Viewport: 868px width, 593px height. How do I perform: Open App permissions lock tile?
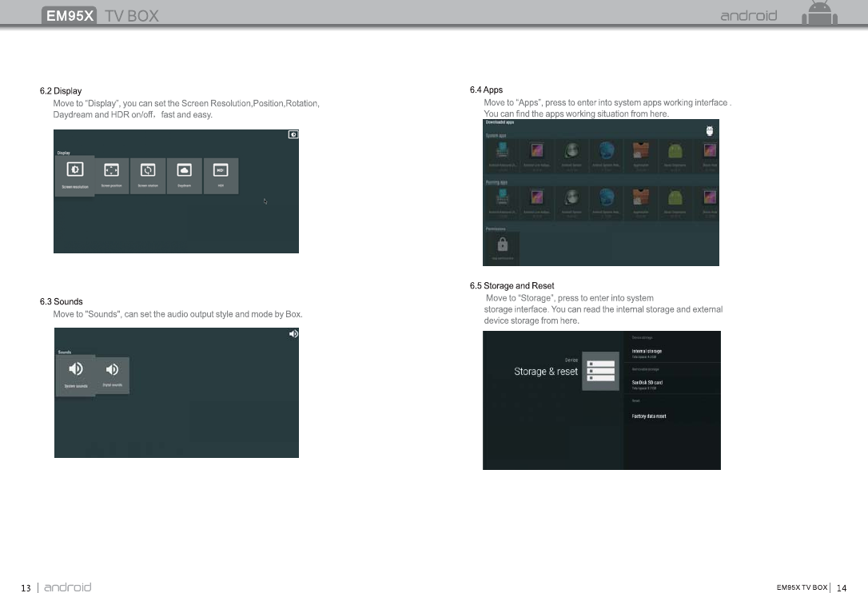[502, 248]
